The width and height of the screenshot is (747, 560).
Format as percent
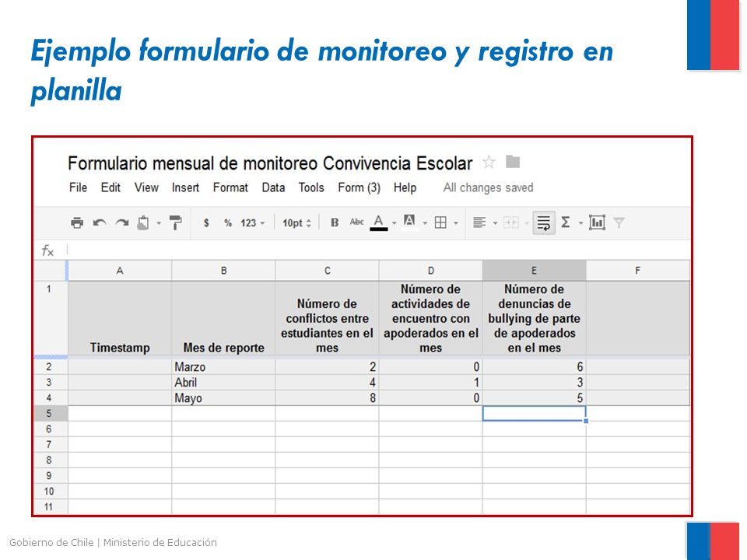coord(228,222)
